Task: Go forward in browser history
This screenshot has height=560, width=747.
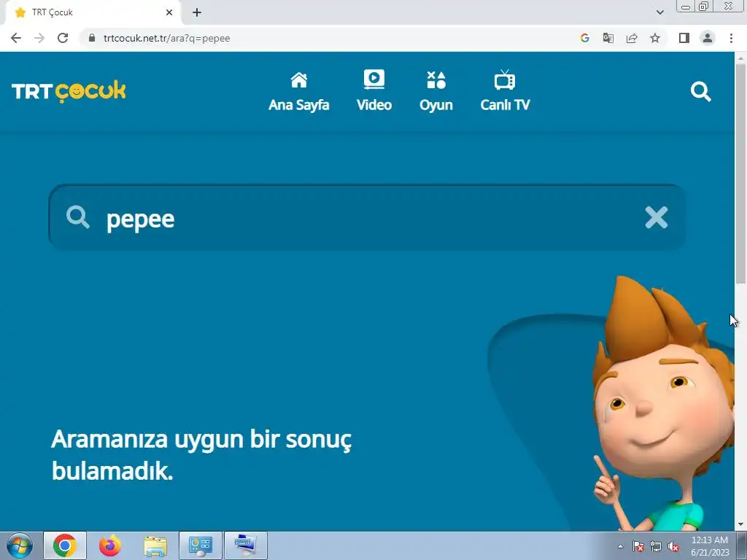Action: (39, 38)
